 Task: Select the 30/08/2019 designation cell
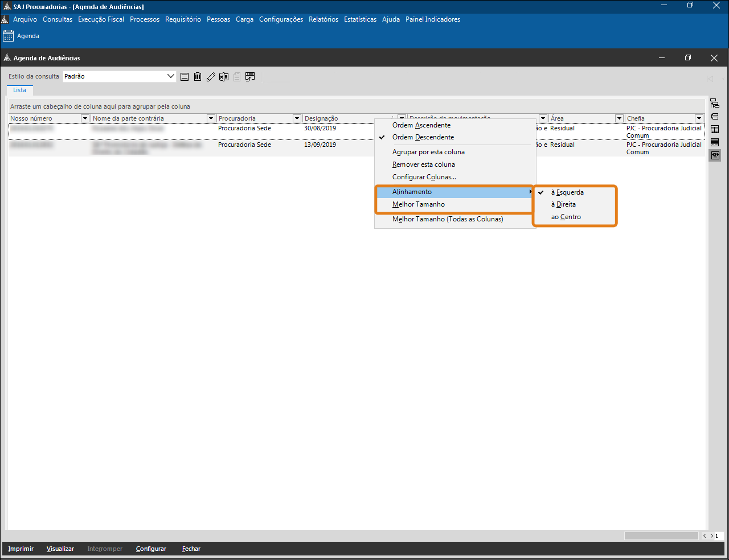(320, 128)
